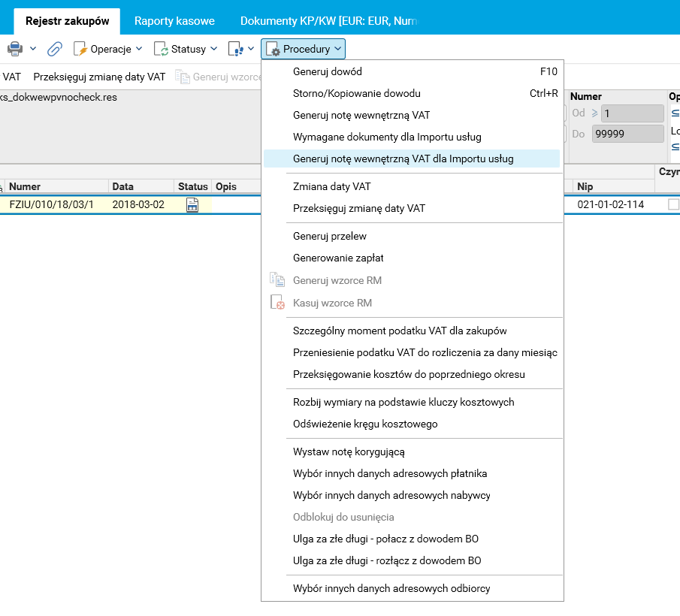
Task: Click the Kasuj wzorce RM menu icon
Action: point(277,303)
